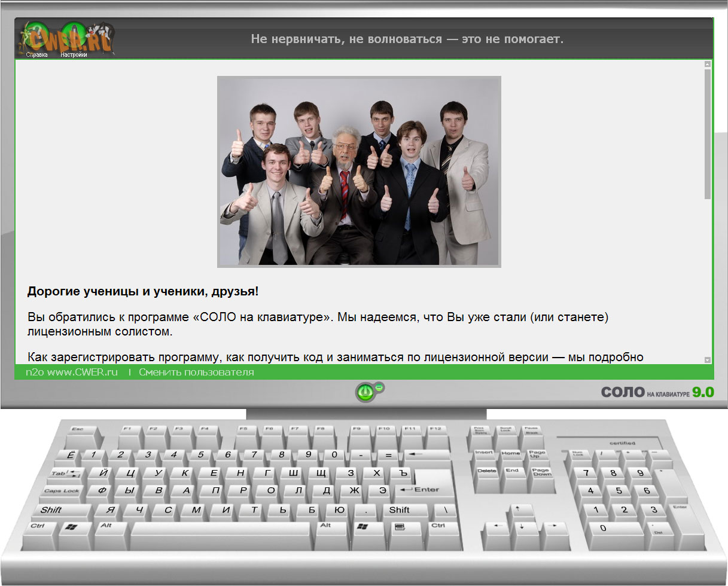Click the vertical scrollbar thumb
728x586 pixels.
[x=708, y=134]
